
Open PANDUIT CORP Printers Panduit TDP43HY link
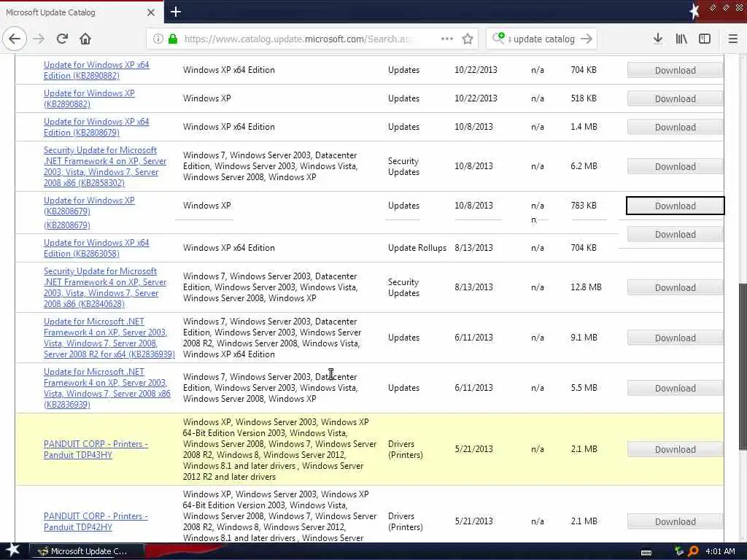pyautogui.click(x=96, y=449)
